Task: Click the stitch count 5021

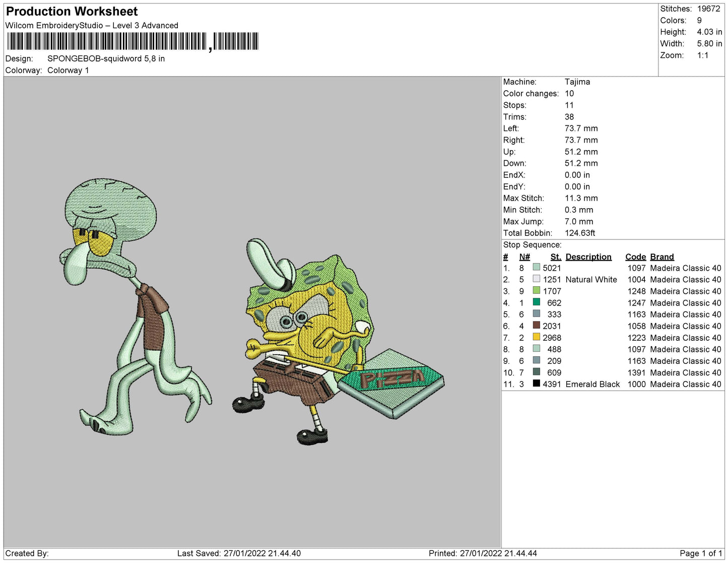Action: pos(552,268)
